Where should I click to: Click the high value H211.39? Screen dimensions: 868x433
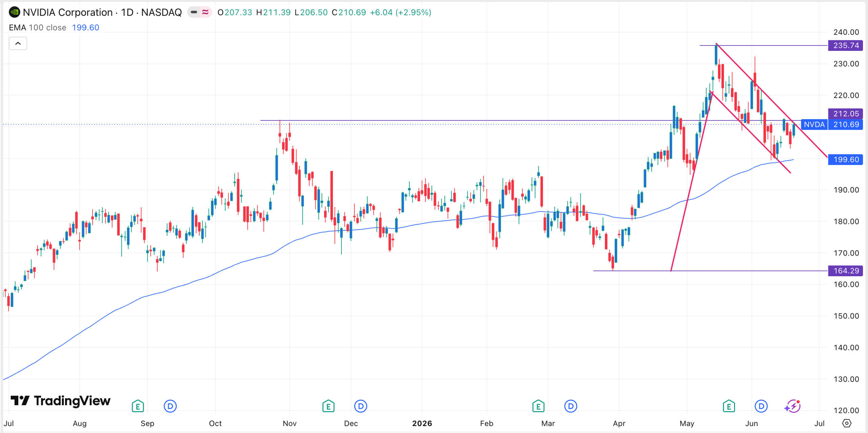tap(273, 13)
